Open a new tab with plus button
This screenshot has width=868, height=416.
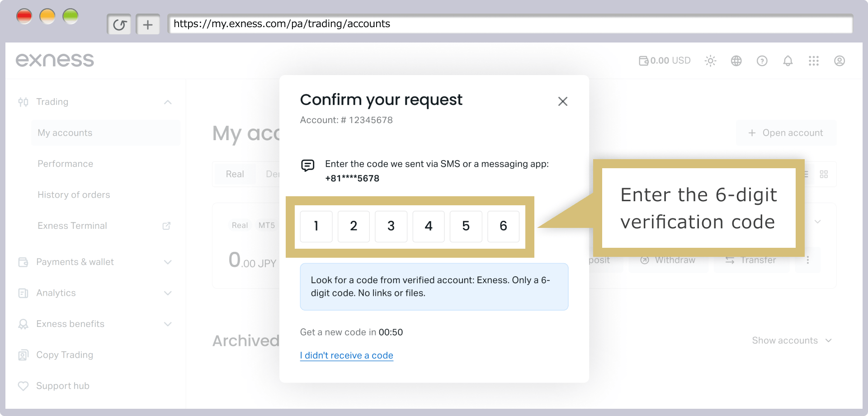[x=148, y=24]
